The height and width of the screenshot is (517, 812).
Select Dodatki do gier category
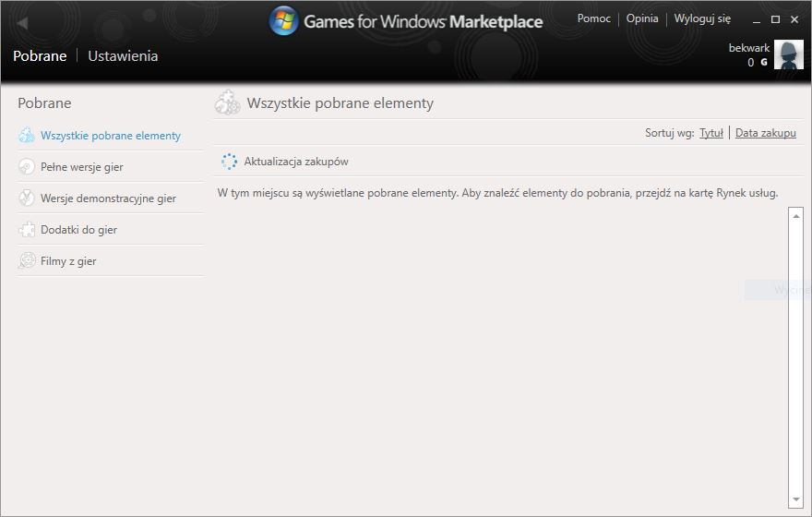point(78,230)
